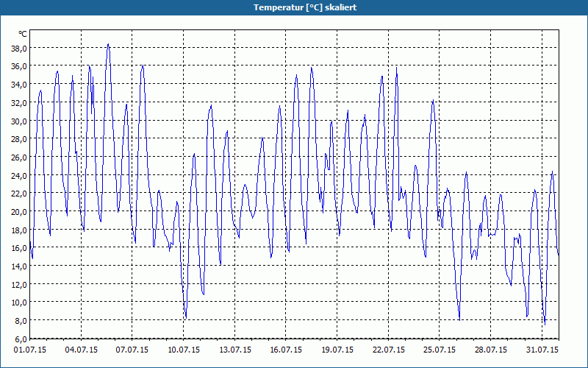Click the 22.07.15 date label
Screen dimensions: 588x368
coord(389,350)
